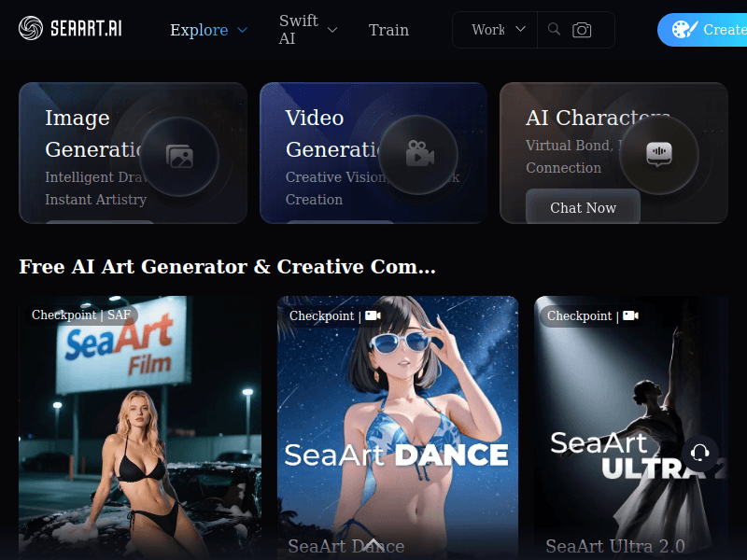Click the video icon on SeaArt Ultra tag
Viewport: 747px width, 560px height.
click(x=630, y=315)
